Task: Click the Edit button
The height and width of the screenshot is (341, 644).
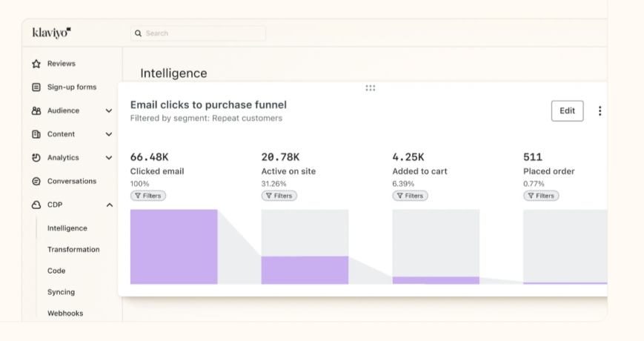Action: 567,111
